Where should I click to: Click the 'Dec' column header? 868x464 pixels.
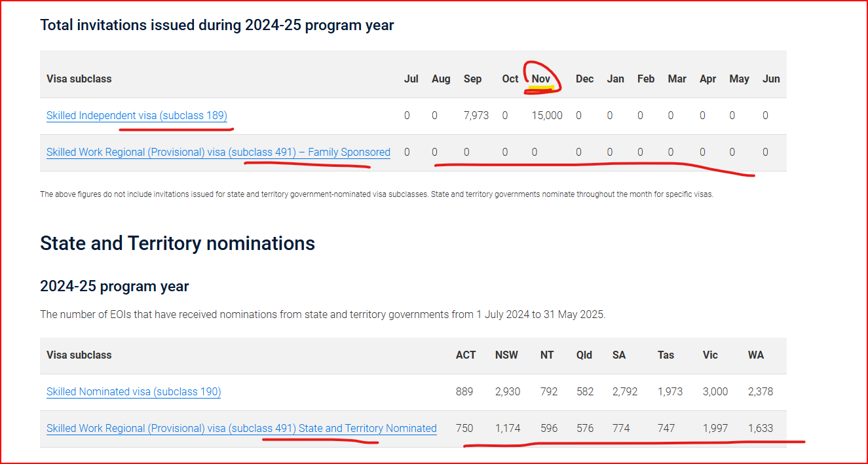pos(585,79)
